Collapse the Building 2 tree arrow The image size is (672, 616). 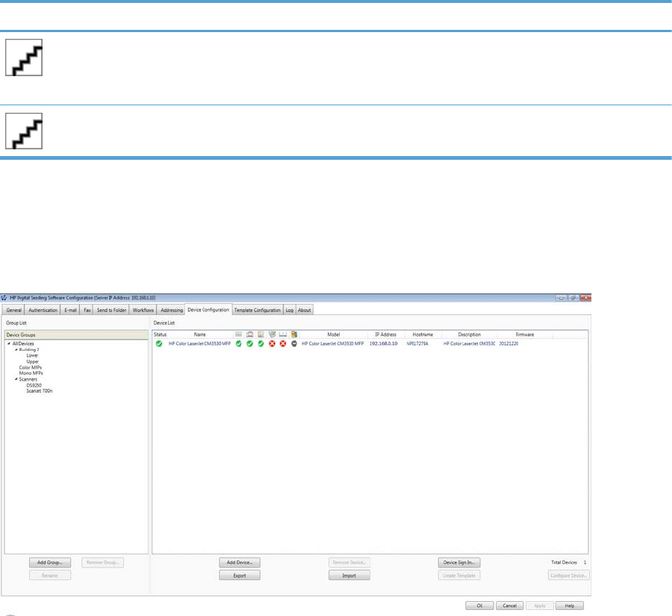coord(16,349)
